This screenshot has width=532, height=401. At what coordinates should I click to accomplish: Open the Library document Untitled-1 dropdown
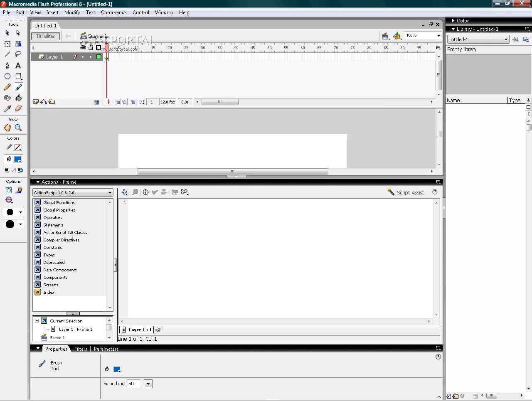point(478,39)
